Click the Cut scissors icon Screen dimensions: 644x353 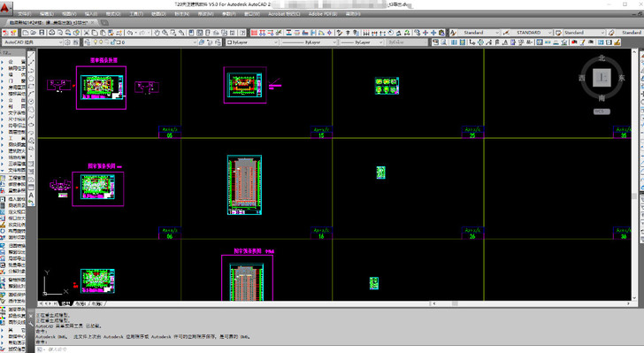(87, 33)
